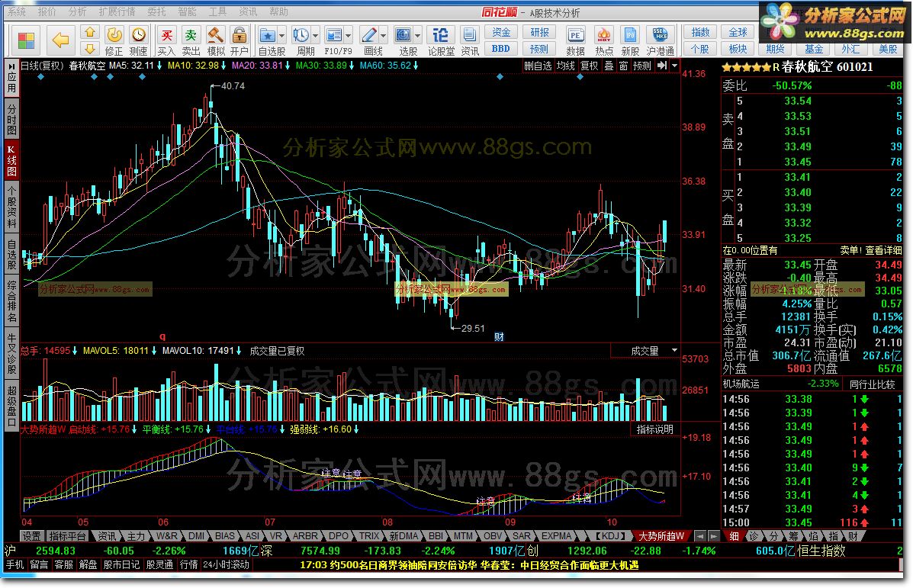Viewport: 913px width, 588px height.
Task: Open the 修正 correction tool
Action: click(114, 40)
